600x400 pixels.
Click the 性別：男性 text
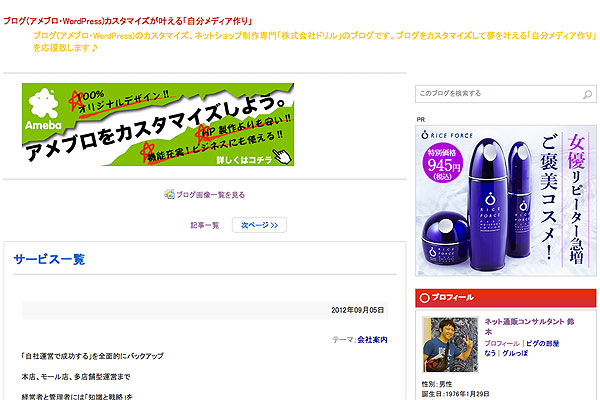click(437, 384)
